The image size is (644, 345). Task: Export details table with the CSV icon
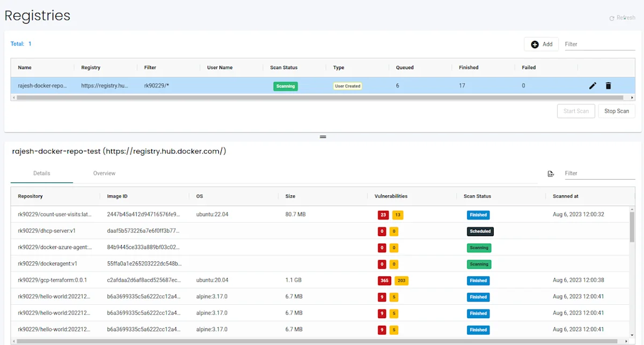click(551, 173)
